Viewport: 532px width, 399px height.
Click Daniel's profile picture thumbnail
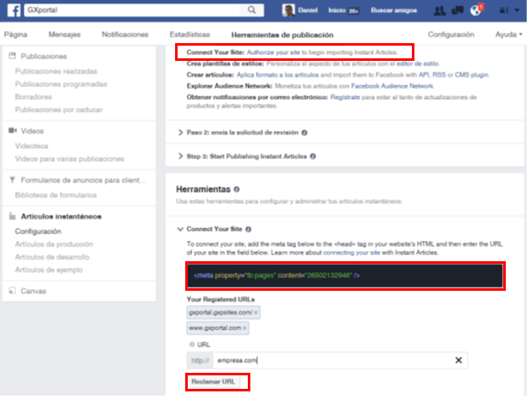[289, 11]
